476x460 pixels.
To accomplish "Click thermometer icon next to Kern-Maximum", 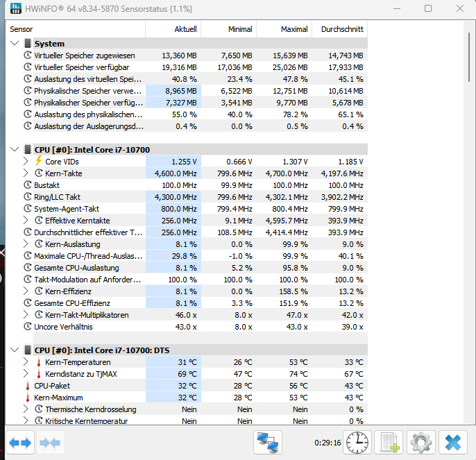I will 28,398.
